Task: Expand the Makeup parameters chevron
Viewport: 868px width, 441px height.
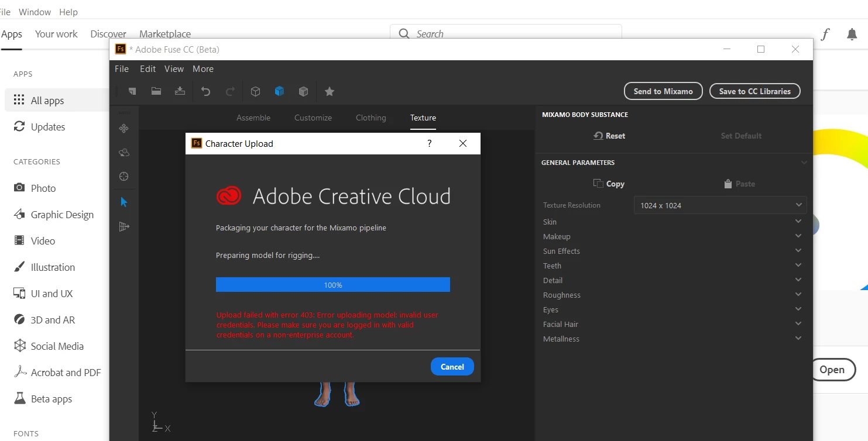Action: 798,236
